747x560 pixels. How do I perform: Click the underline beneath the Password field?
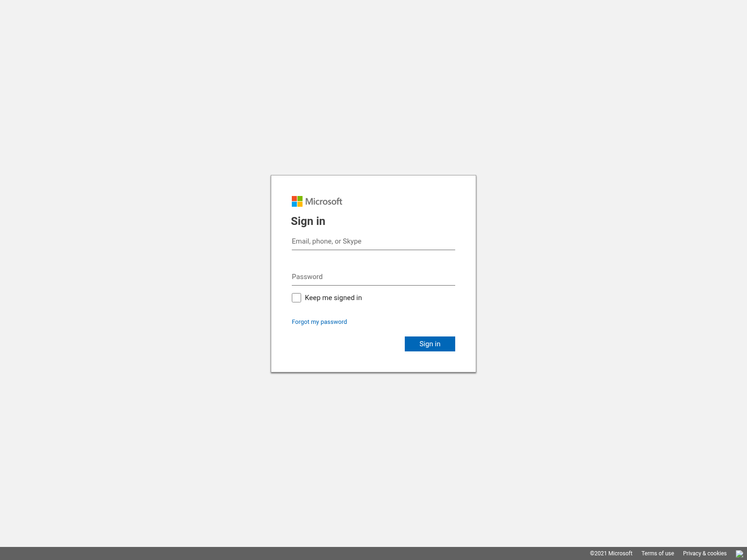(373, 285)
